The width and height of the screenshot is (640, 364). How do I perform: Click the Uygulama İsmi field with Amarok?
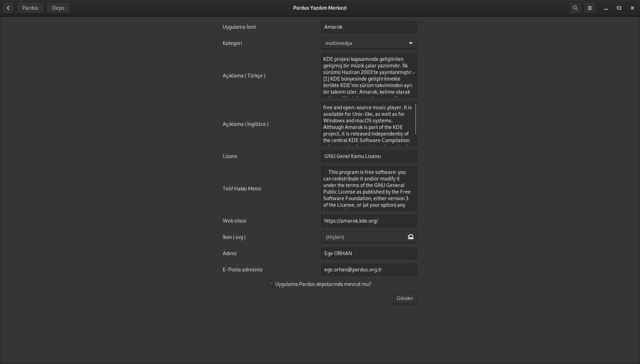tap(369, 27)
